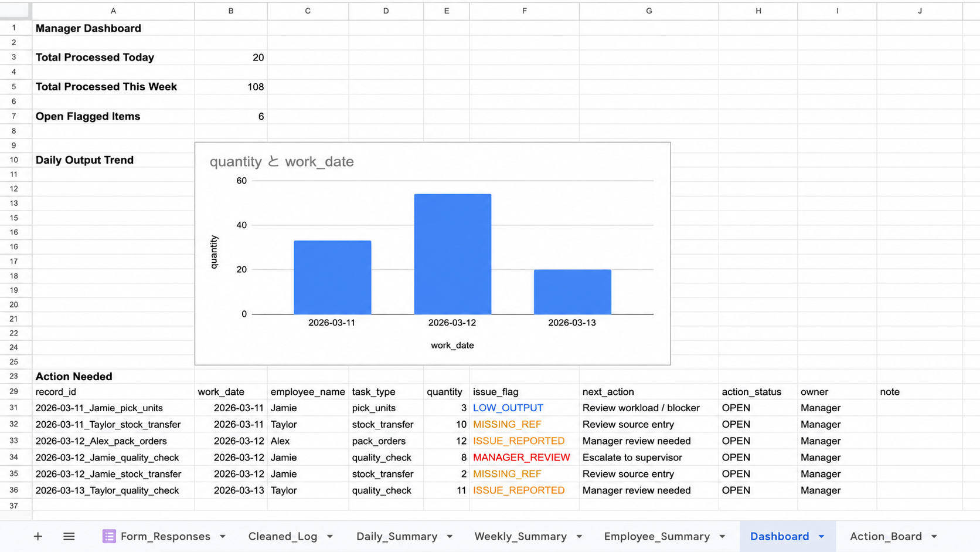The width and height of the screenshot is (980, 552).
Task: Click the LOW_OUTPUT flag cell
Action: pyautogui.click(x=524, y=408)
